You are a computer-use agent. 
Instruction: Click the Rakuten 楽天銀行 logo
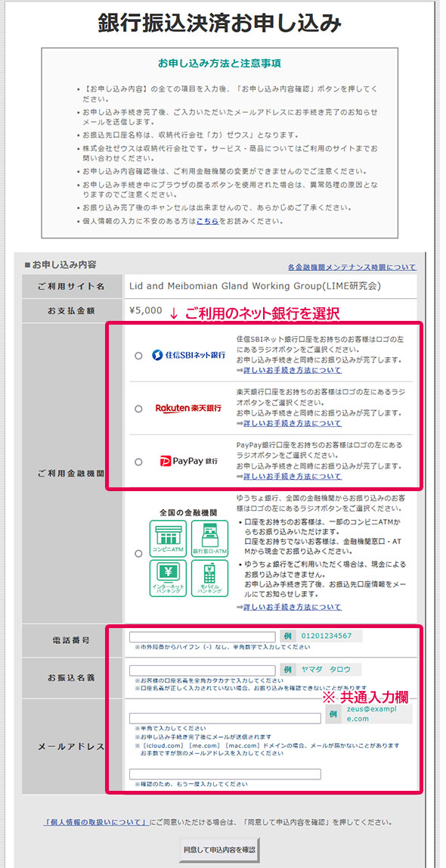[x=188, y=408]
